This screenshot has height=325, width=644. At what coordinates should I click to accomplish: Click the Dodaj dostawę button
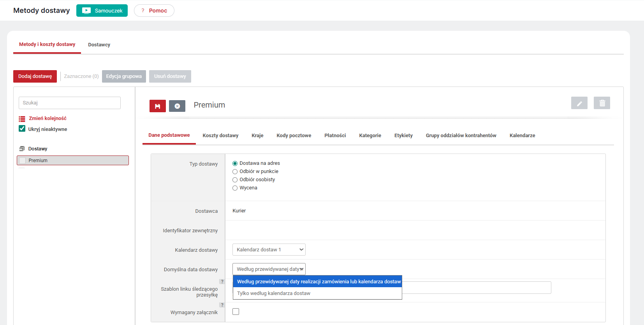pyautogui.click(x=35, y=76)
